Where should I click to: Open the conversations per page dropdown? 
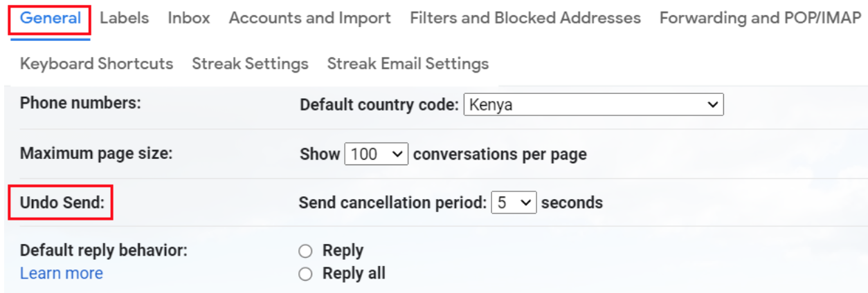[376, 154]
